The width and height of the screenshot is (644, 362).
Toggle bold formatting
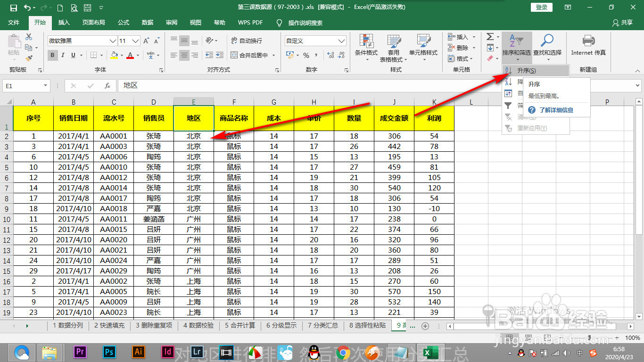click(52, 55)
